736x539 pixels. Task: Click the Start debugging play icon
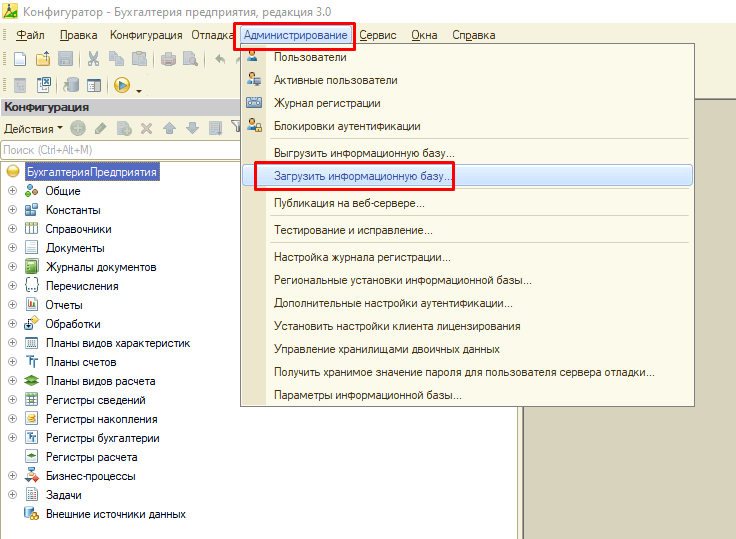pyautogui.click(x=122, y=85)
